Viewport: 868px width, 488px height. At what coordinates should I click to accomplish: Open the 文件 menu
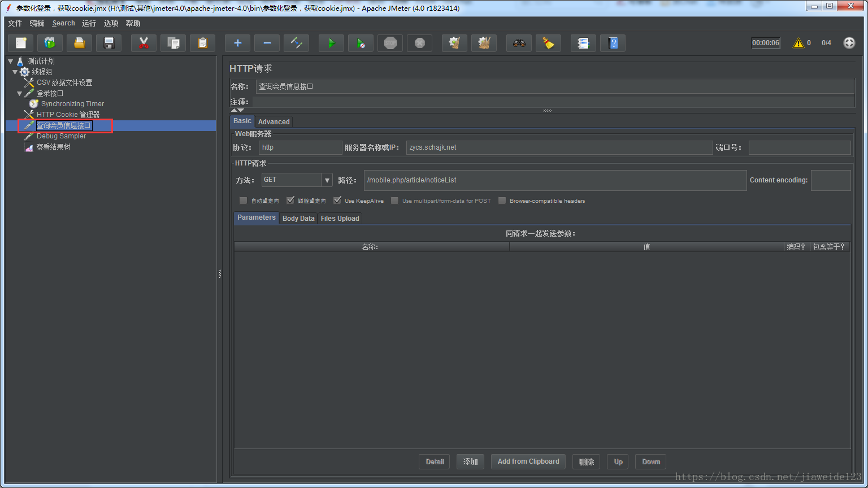pyautogui.click(x=15, y=23)
